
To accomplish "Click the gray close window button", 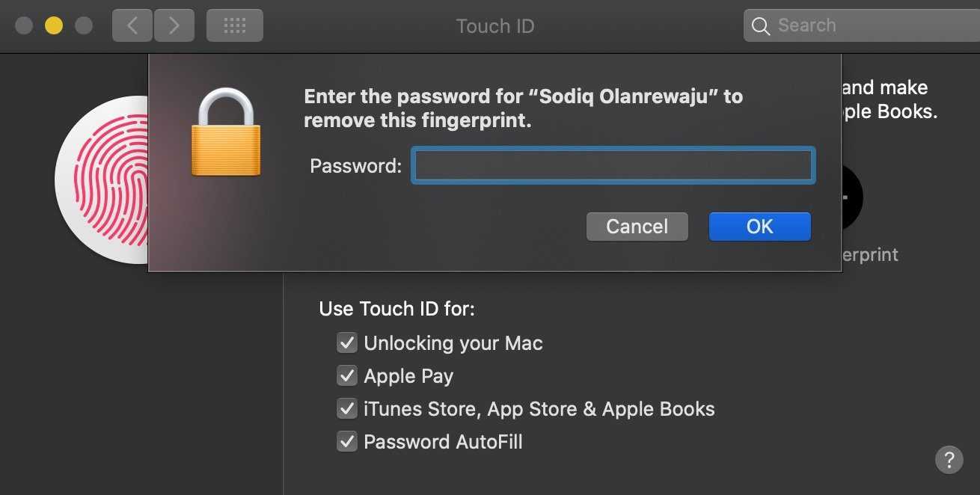I will coord(24,26).
